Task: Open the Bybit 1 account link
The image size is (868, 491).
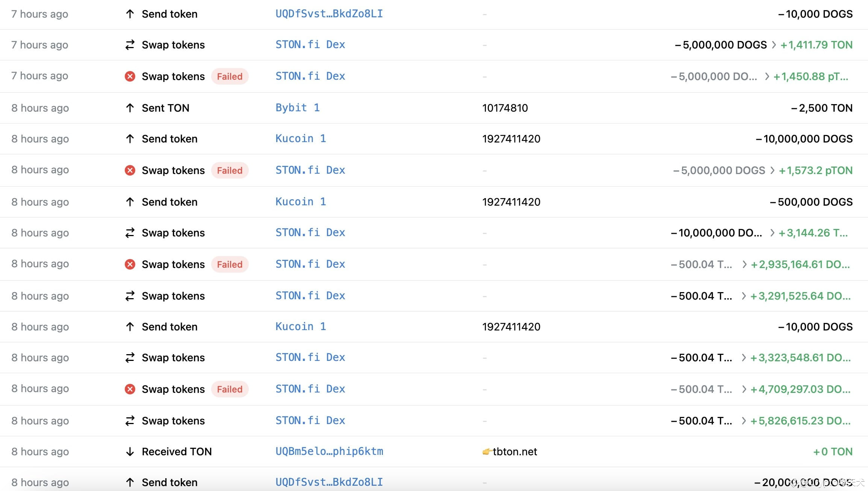Action: 297,108
